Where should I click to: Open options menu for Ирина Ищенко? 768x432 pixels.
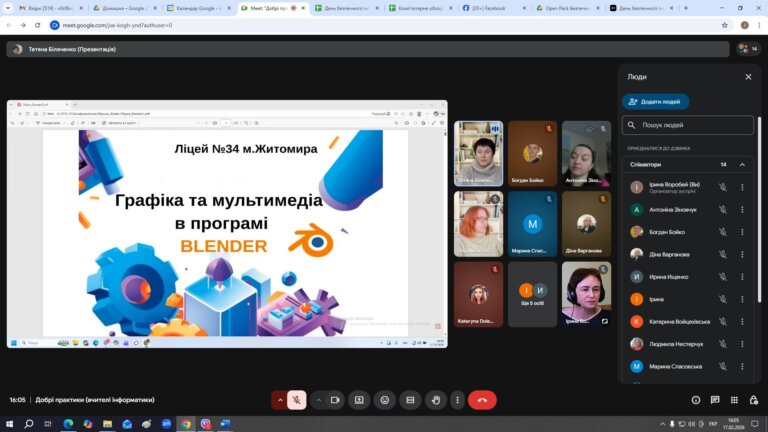(742, 277)
